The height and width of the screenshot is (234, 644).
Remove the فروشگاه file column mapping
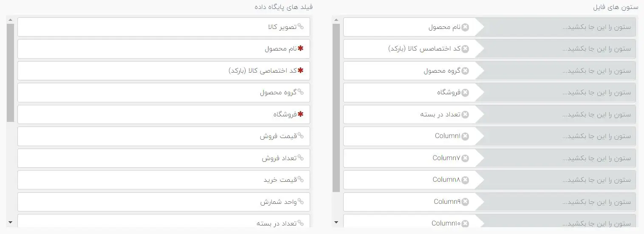pyautogui.click(x=465, y=93)
